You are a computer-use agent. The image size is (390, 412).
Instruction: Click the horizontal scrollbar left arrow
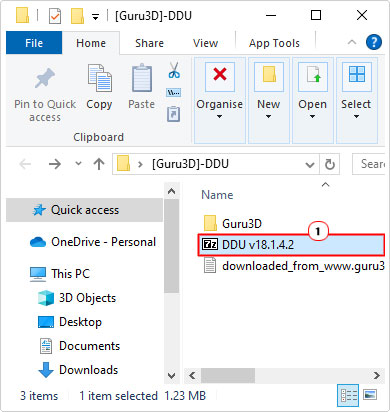[x=192, y=376]
